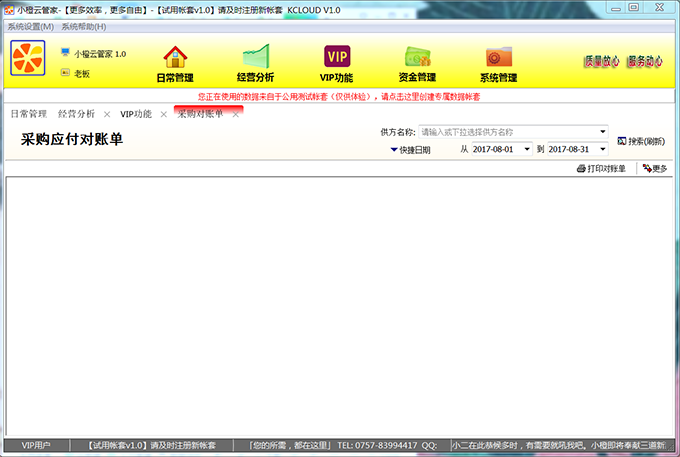The width and height of the screenshot is (680, 457).
Task: Click the app icon in the title bar
Action: (x=9, y=10)
